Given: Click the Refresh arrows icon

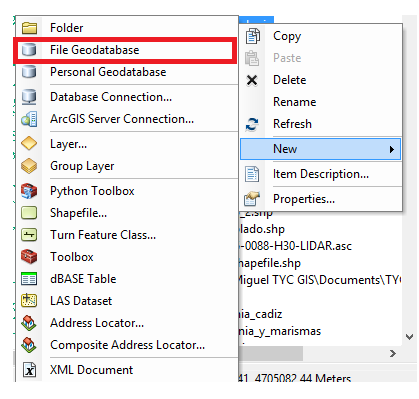Looking at the screenshot, I should [x=252, y=124].
